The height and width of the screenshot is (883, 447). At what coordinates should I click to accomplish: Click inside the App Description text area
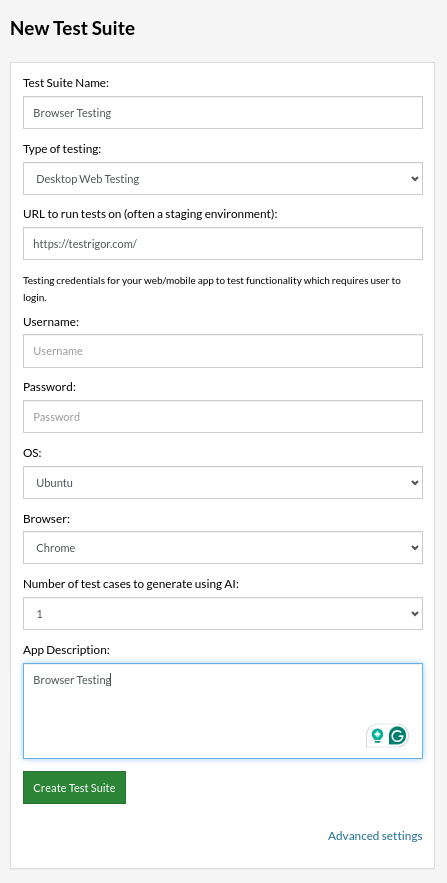click(223, 711)
